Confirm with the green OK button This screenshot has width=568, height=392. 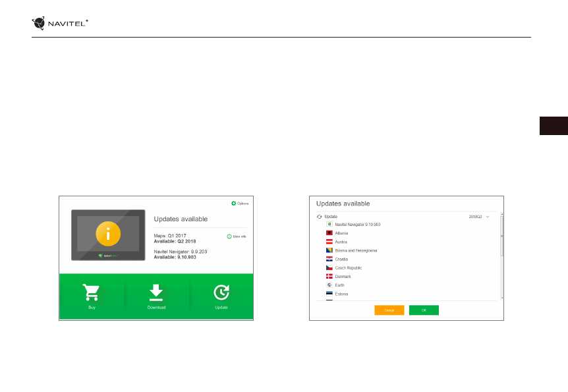424,310
